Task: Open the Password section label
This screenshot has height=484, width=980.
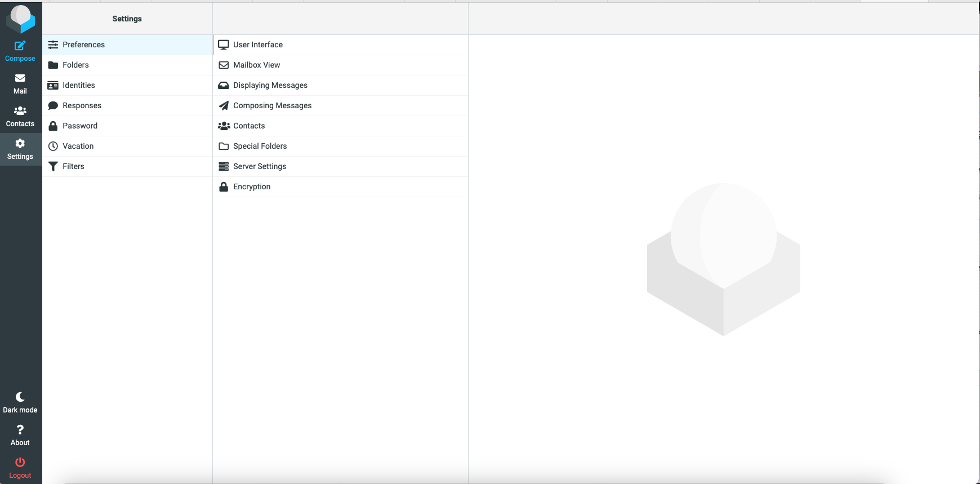Action: tap(80, 126)
